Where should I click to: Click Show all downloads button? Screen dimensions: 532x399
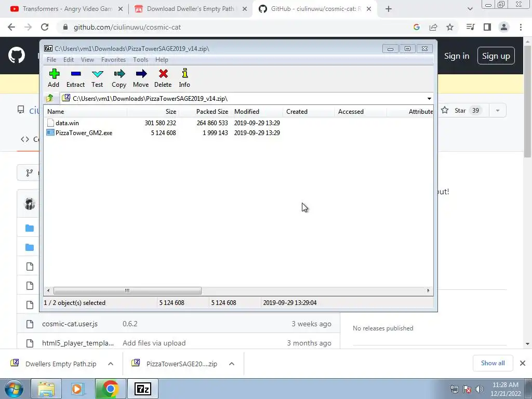click(493, 363)
